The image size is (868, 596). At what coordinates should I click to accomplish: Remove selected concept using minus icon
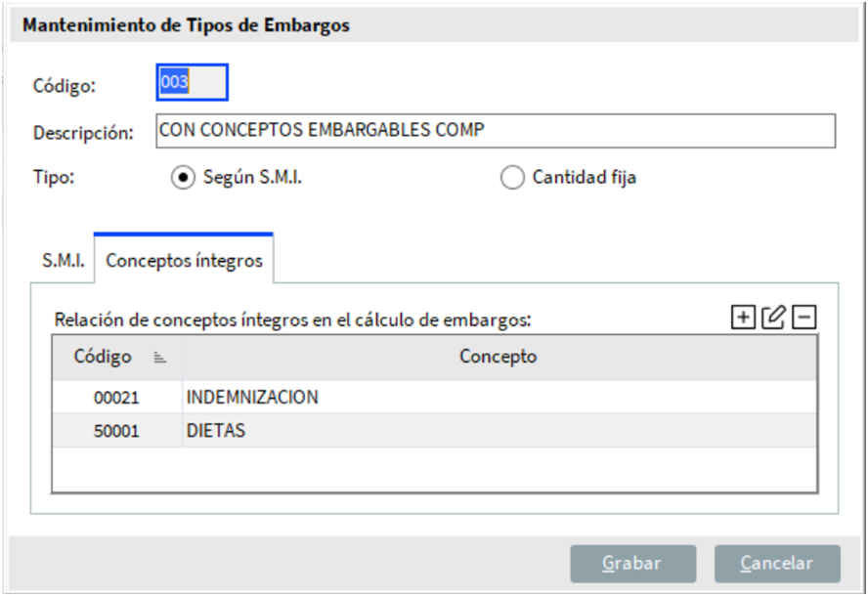coord(804,317)
